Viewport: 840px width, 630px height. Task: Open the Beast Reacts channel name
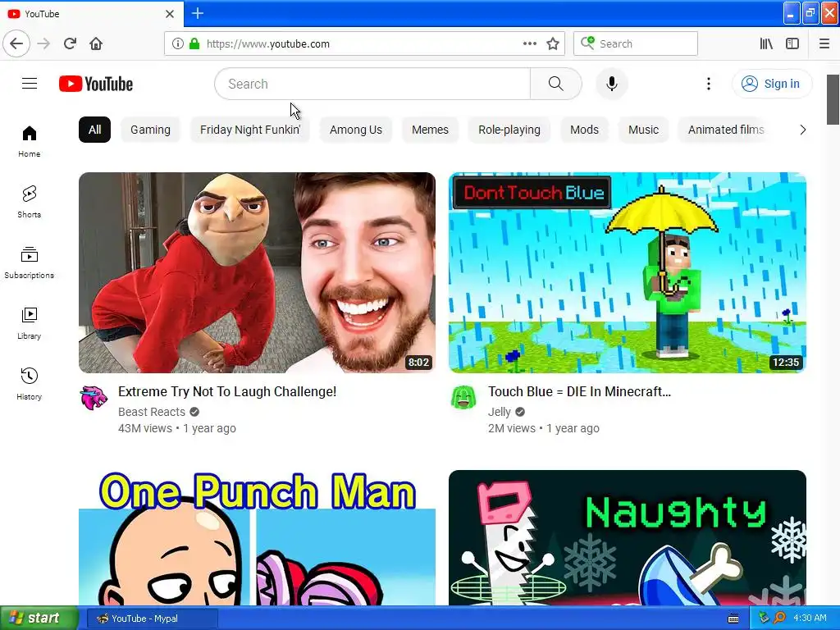(x=152, y=412)
